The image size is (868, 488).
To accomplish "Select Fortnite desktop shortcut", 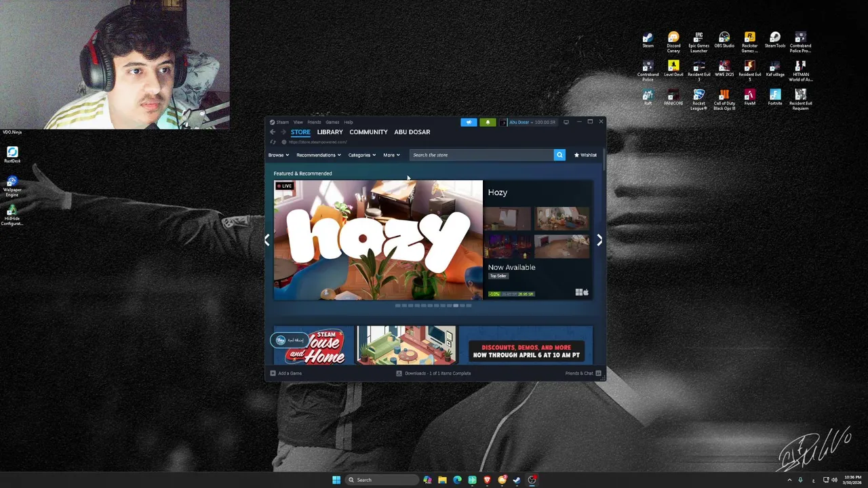I will pos(775,97).
